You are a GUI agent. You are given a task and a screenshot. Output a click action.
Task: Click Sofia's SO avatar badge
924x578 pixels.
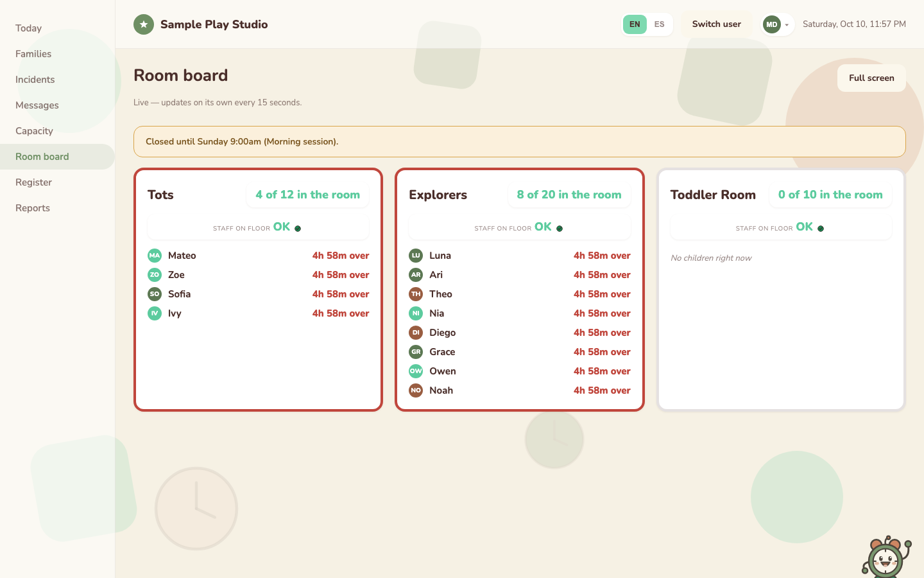tap(155, 294)
